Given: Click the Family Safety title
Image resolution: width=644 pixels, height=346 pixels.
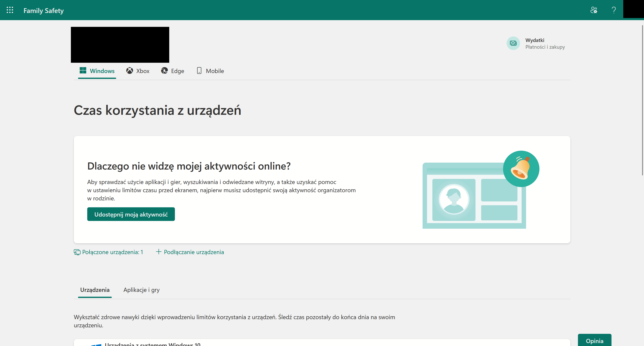Looking at the screenshot, I should tap(43, 10).
